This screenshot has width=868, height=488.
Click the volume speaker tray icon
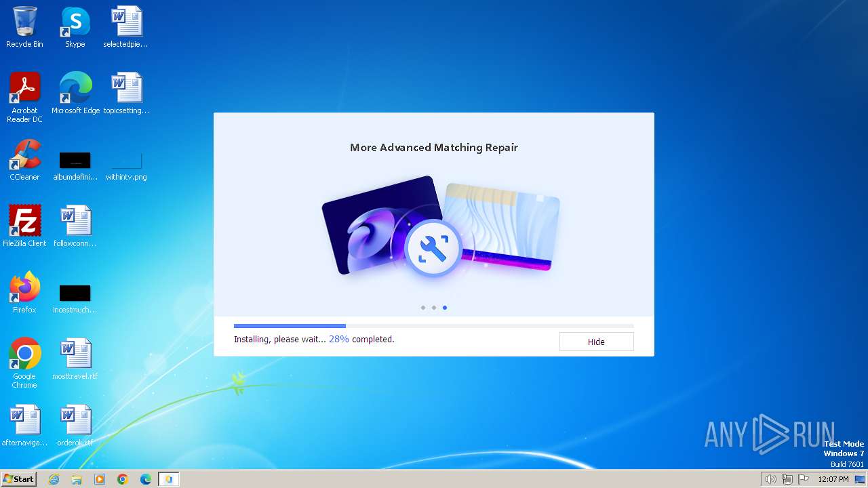point(770,479)
